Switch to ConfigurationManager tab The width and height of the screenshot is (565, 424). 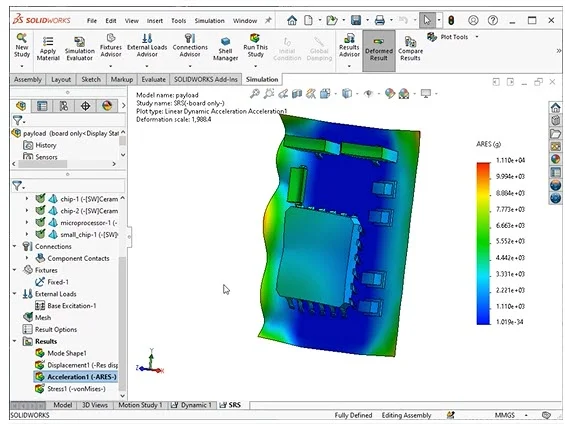pos(64,106)
